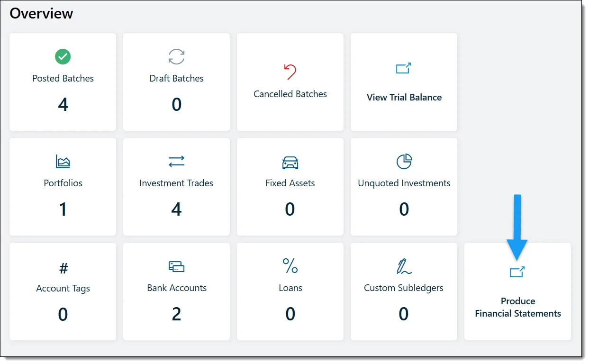Click the Bank Accounts card icon
Viewport: 589px width, 364px height.
pos(176,266)
